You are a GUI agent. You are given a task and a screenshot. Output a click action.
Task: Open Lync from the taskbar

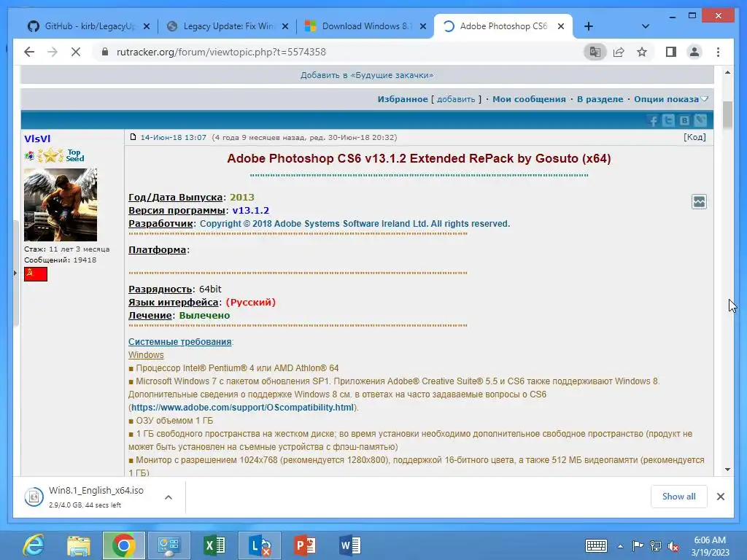click(260, 545)
